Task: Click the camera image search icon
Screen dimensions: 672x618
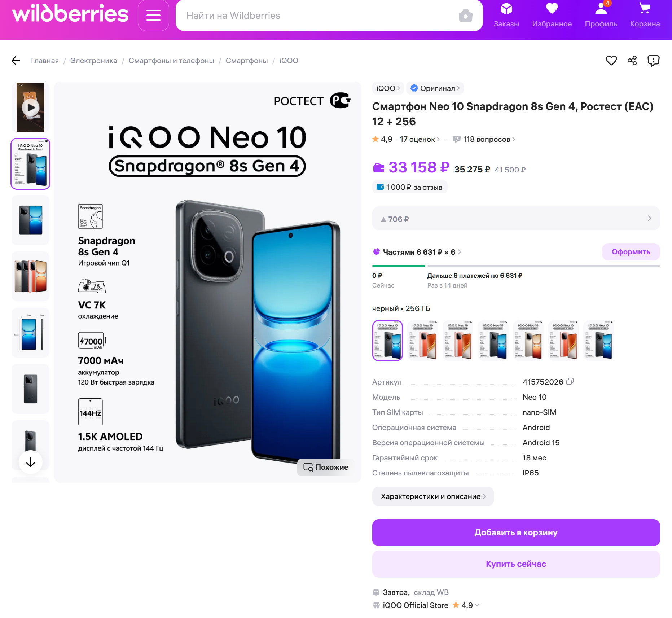Action: point(465,16)
